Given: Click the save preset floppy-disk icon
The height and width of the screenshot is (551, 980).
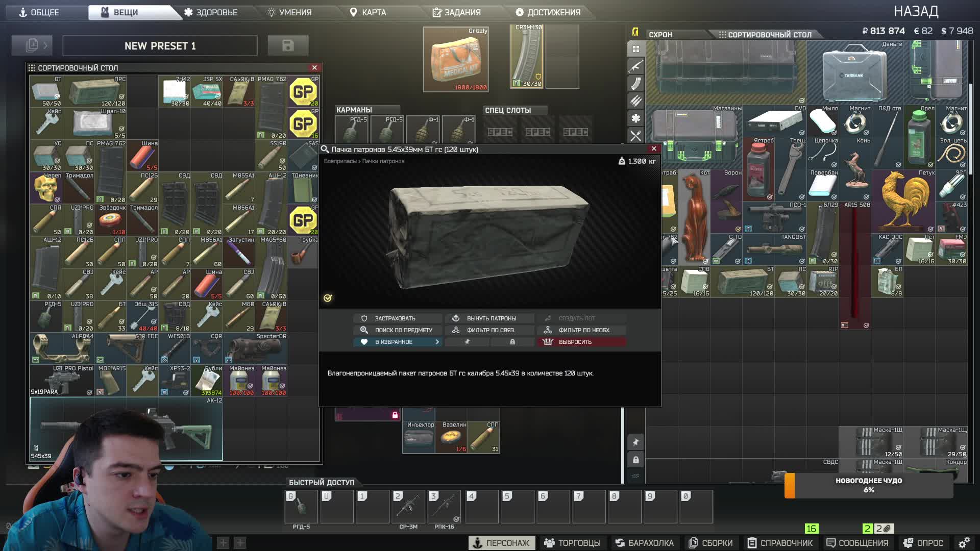Looking at the screenshot, I should (288, 46).
